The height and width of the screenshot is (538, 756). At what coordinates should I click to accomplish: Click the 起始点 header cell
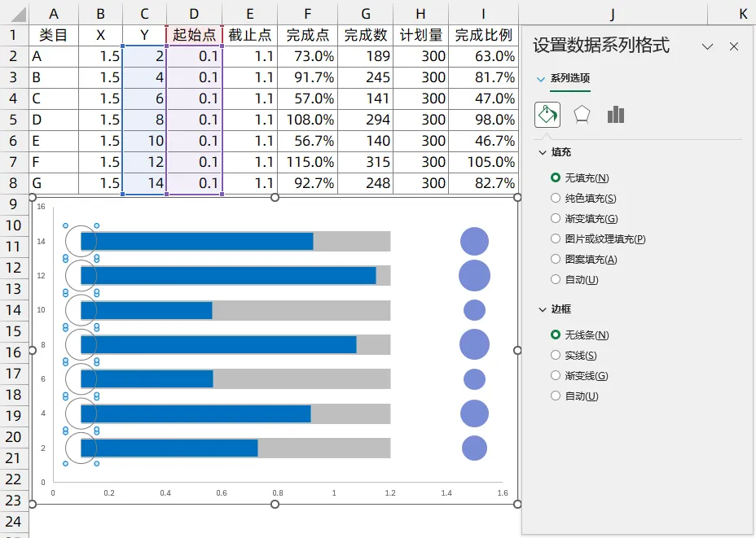195,35
